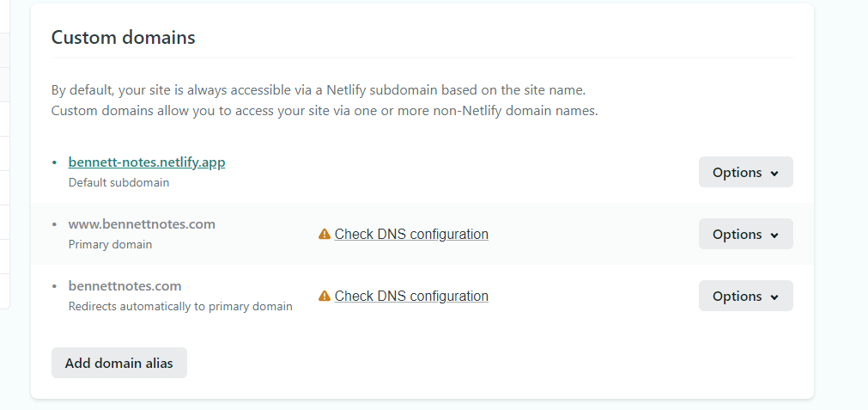Click 'Redirects automatically to primary domain' text
The image size is (868, 410).
tap(180, 306)
